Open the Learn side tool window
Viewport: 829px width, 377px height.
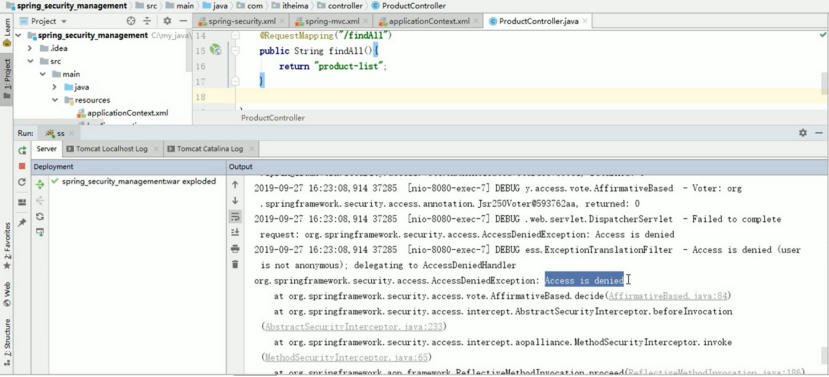(6, 33)
